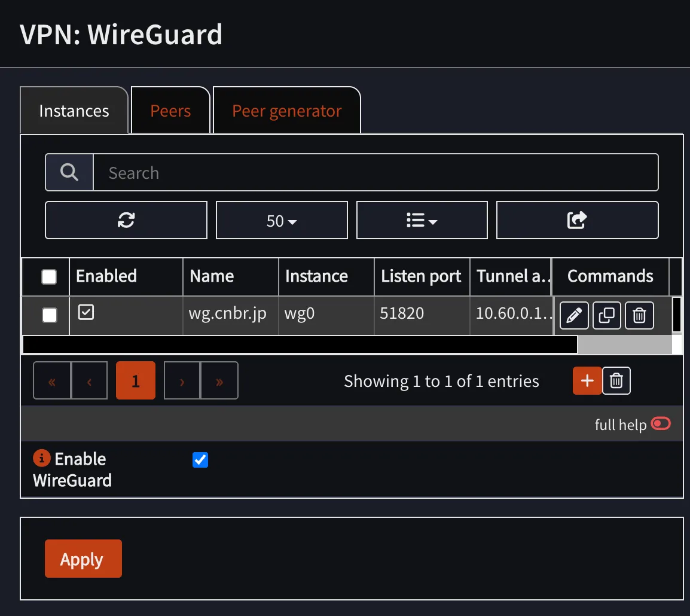Open the export options icon
The image size is (690, 616).
coord(576,220)
